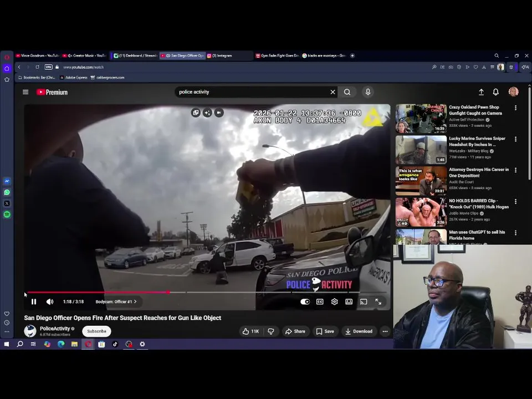Open Spotify in the Opera sidebar
The height and width of the screenshot is (399, 532).
7,214
